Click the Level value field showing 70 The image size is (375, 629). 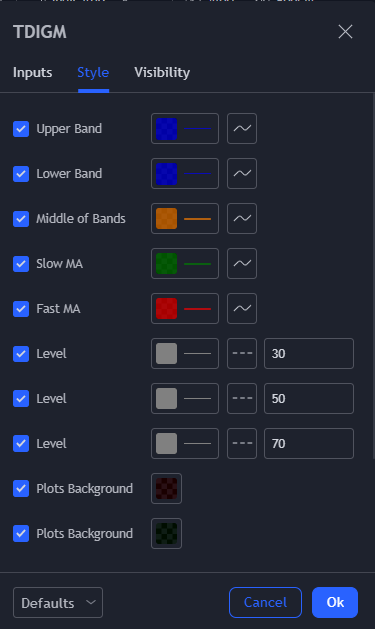[x=309, y=443]
